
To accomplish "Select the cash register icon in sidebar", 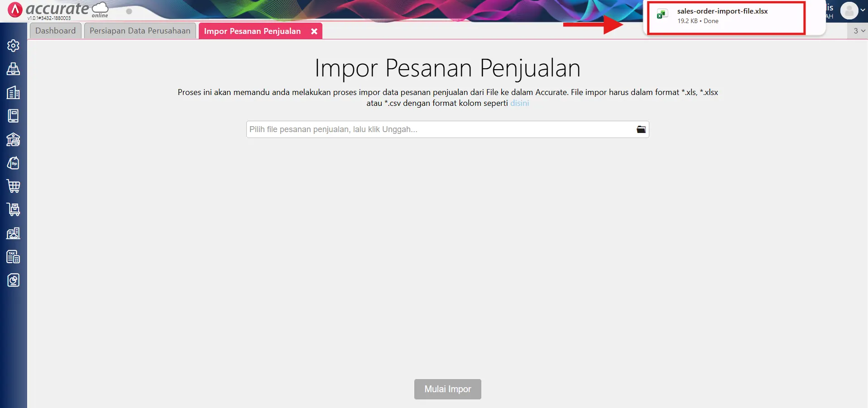I will (14, 69).
